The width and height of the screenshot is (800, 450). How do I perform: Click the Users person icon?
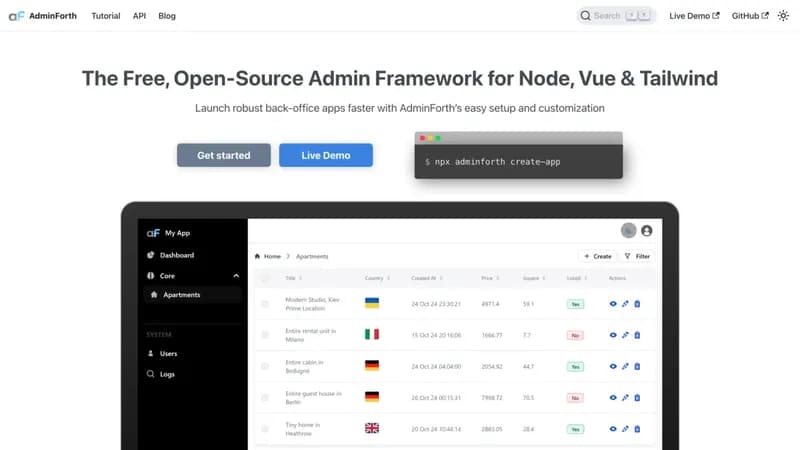tap(151, 353)
